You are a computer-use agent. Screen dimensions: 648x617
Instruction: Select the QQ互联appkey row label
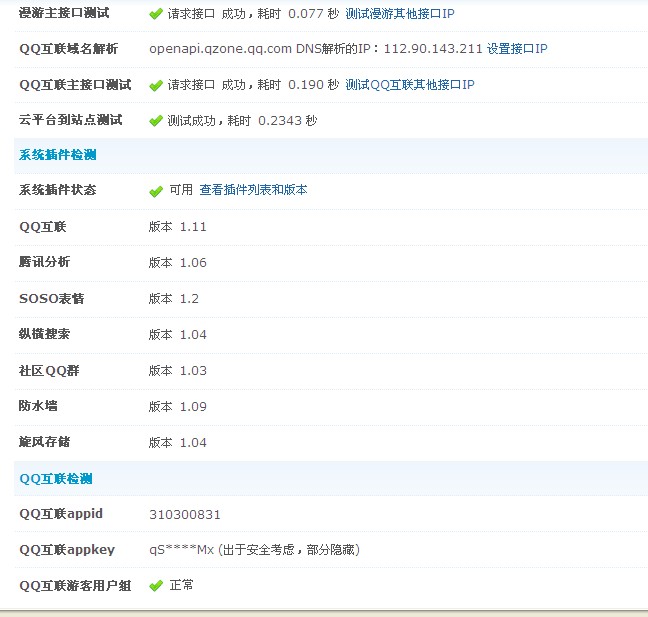[67, 550]
